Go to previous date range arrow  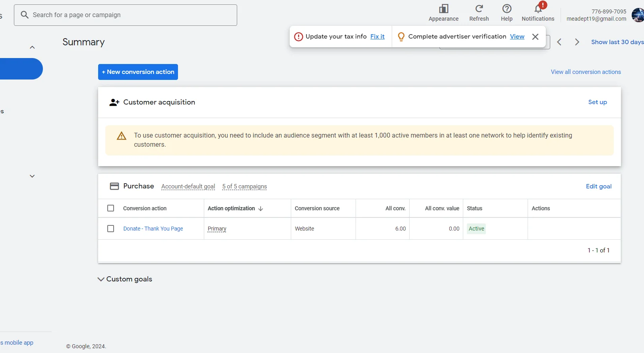pos(559,42)
